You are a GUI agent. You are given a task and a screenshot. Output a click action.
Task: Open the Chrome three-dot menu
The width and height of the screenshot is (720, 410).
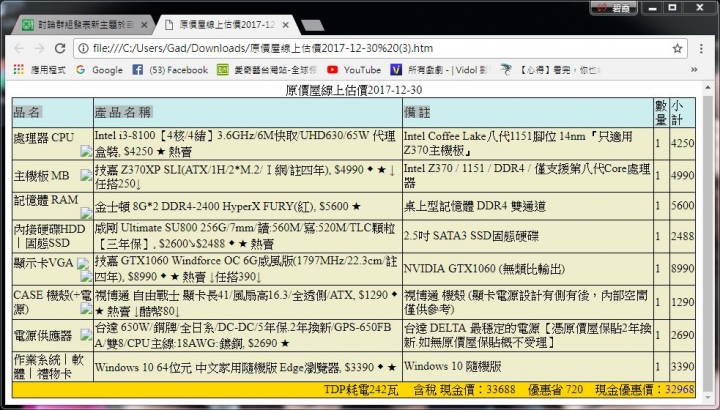pos(701,48)
